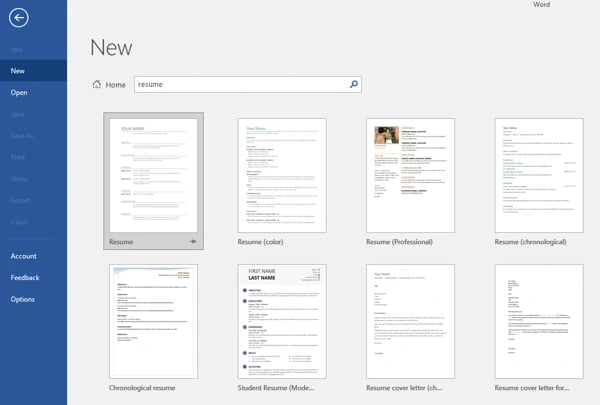Viewport: 600px width, 405px height.
Task: Choose the Student Resume template
Action: 283,320
